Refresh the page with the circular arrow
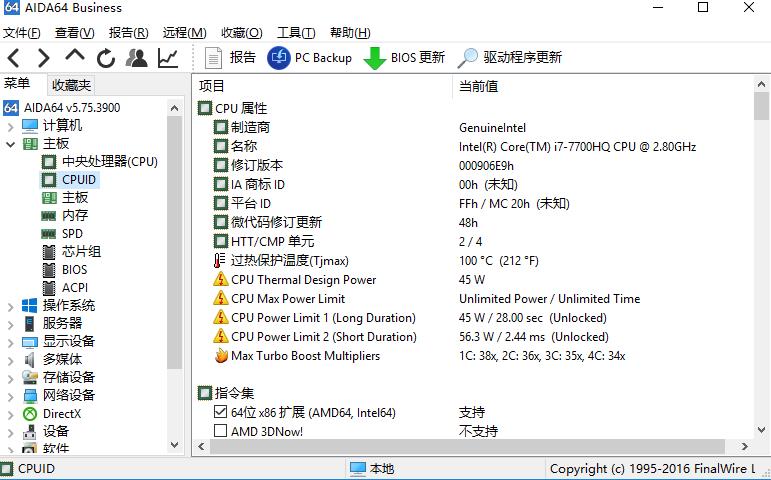771x480 pixels. tap(106, 58)
